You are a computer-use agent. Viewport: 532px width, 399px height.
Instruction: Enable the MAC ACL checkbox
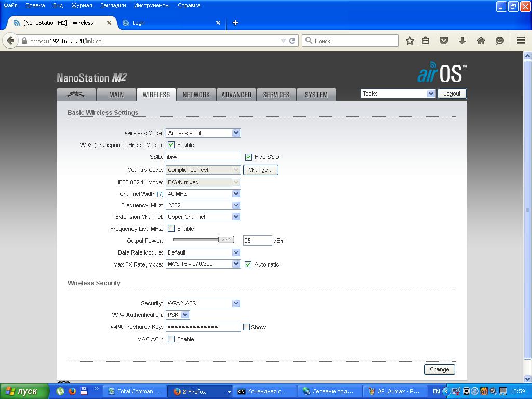point(171,339)
